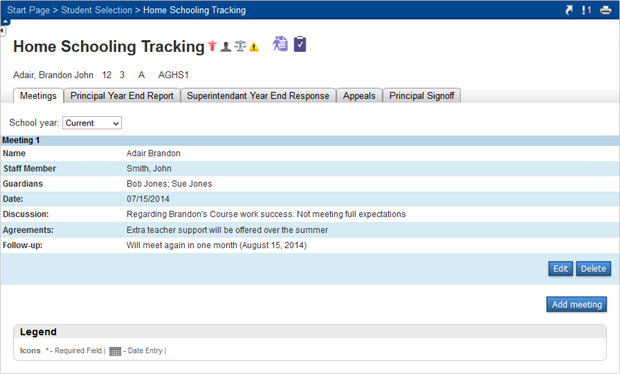This screenshot has width=620, height=374.
Task: Click the alert exclamation counter icon
Action: 586,10
